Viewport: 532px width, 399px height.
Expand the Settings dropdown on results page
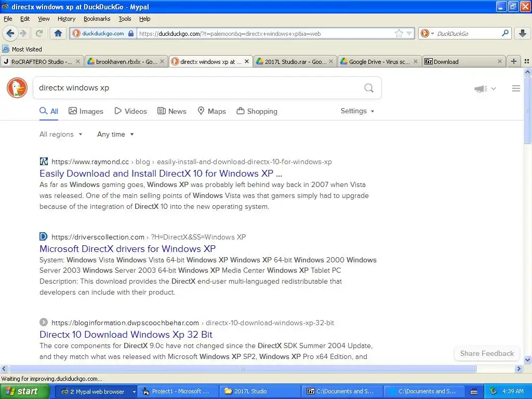[x=357, y=111]
